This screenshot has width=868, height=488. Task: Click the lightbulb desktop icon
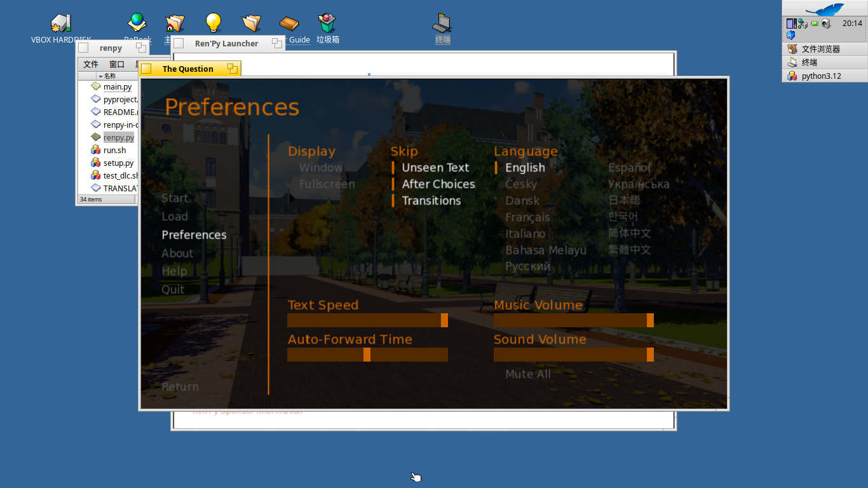click(214, 24)
